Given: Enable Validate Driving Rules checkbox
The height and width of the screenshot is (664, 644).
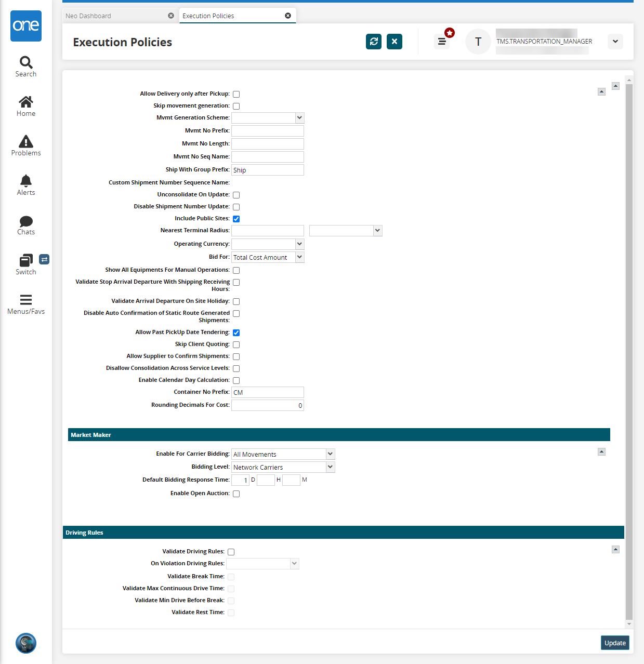Looking at the screenshot, I should coord(231,552).
